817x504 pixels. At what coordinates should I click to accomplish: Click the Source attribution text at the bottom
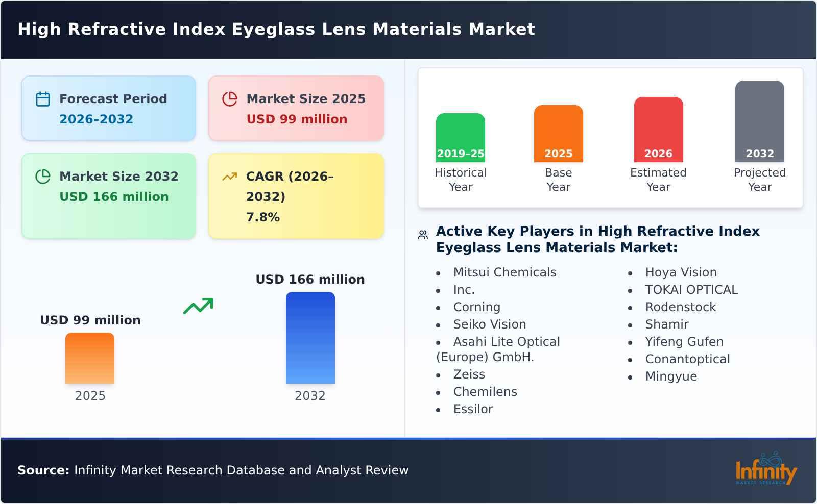coord(212,470)
